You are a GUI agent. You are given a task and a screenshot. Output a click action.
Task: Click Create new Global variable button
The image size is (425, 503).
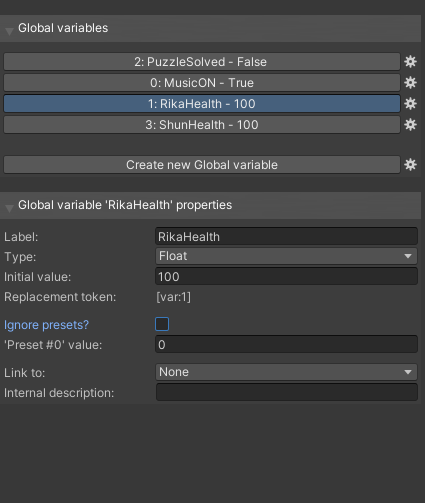tap(202, 165)
